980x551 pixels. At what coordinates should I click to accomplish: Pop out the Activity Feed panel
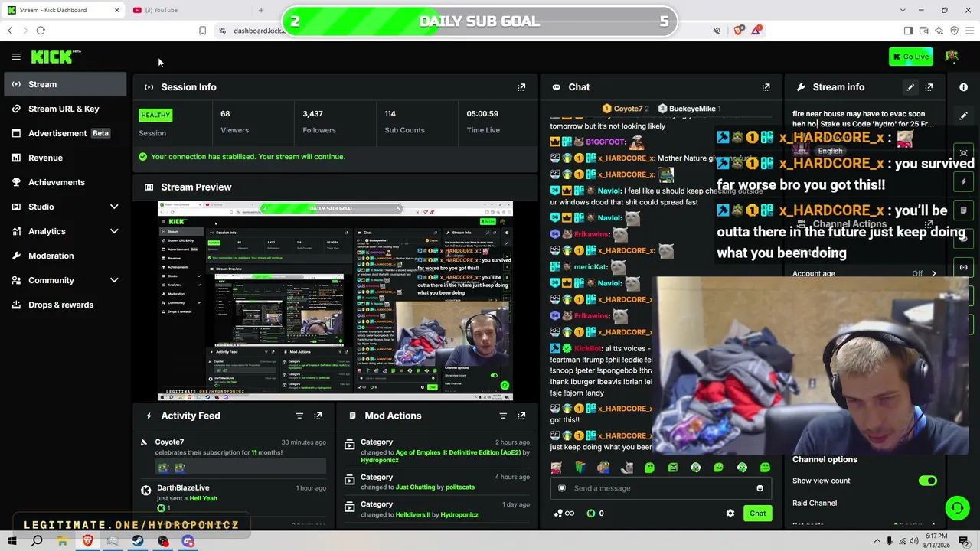pyautogui.click(x=318, y=416)
